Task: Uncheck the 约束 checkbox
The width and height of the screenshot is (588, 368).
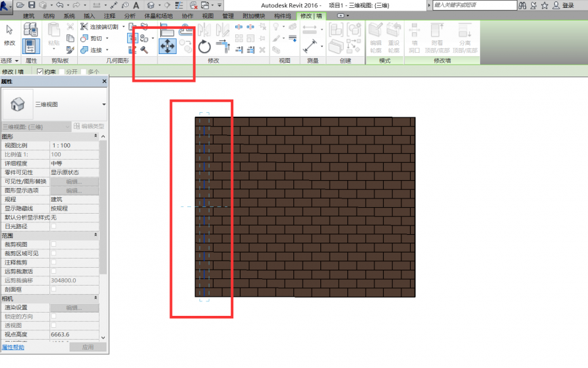Action: click(40, 72)
